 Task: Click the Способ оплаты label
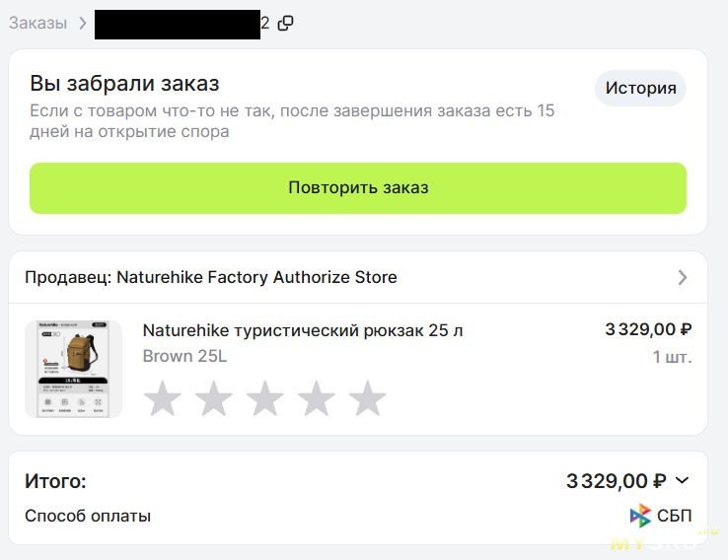88,516
